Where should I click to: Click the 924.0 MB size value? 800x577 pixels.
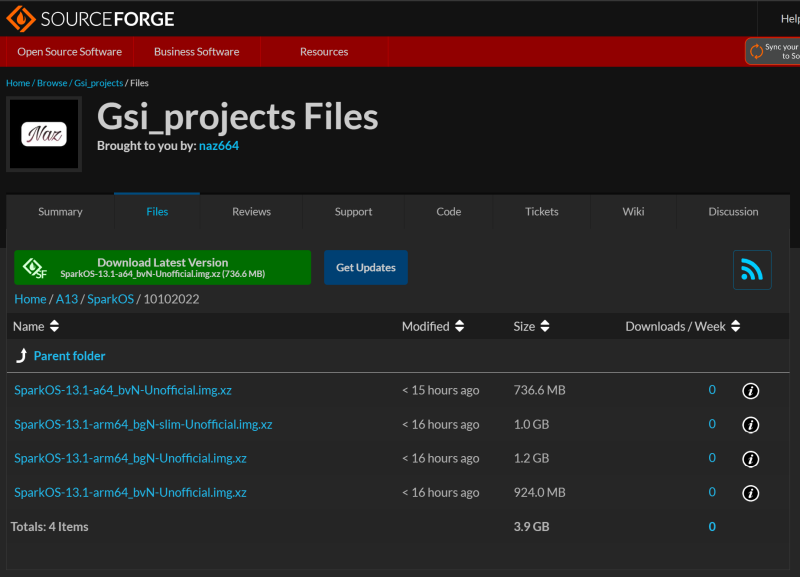coord(539,493)
